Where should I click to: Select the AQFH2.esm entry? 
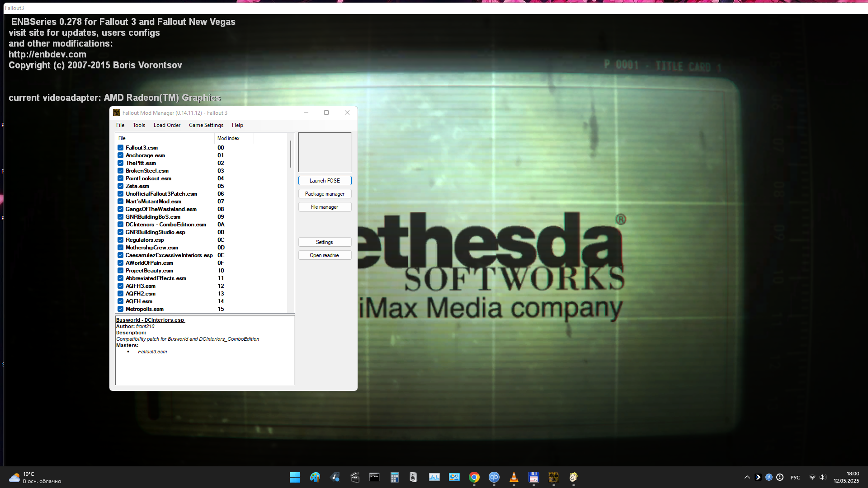pyautogui.click(x=141, y=294)
